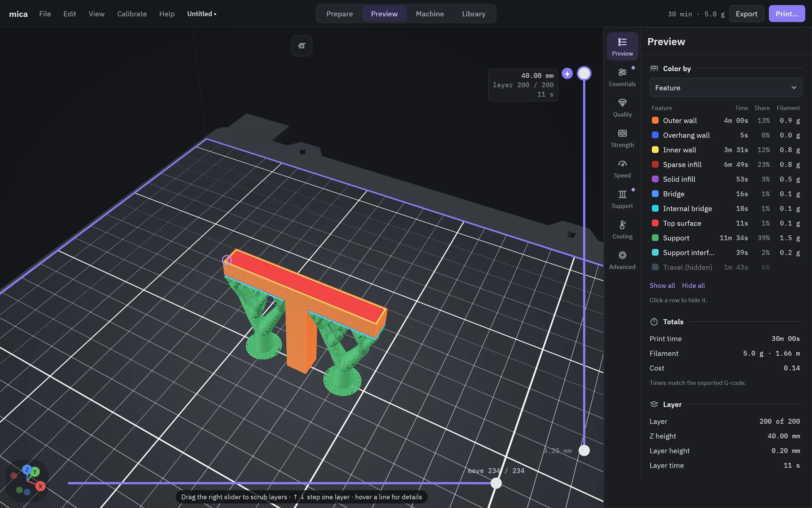Viewport: 812px width, 508px height.
Task: Open the Strength settings icon
Action: coord(622,138)
